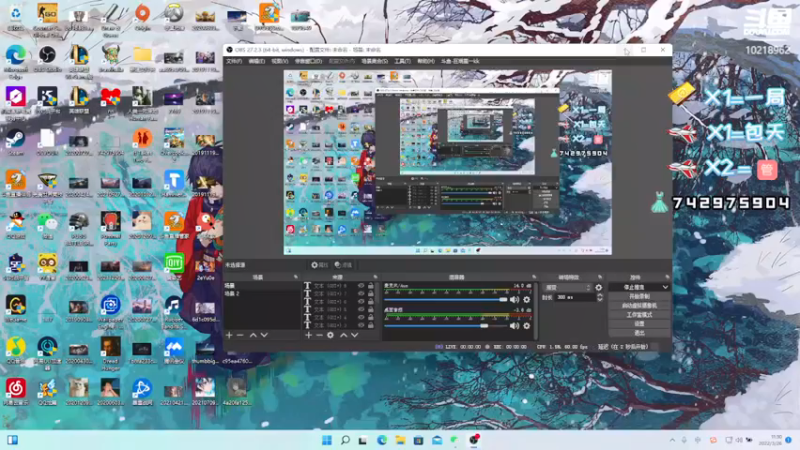Pop out the Scene Transitions dock via header icon
Viewport: 800px width, 450px height.
point(599,277)
